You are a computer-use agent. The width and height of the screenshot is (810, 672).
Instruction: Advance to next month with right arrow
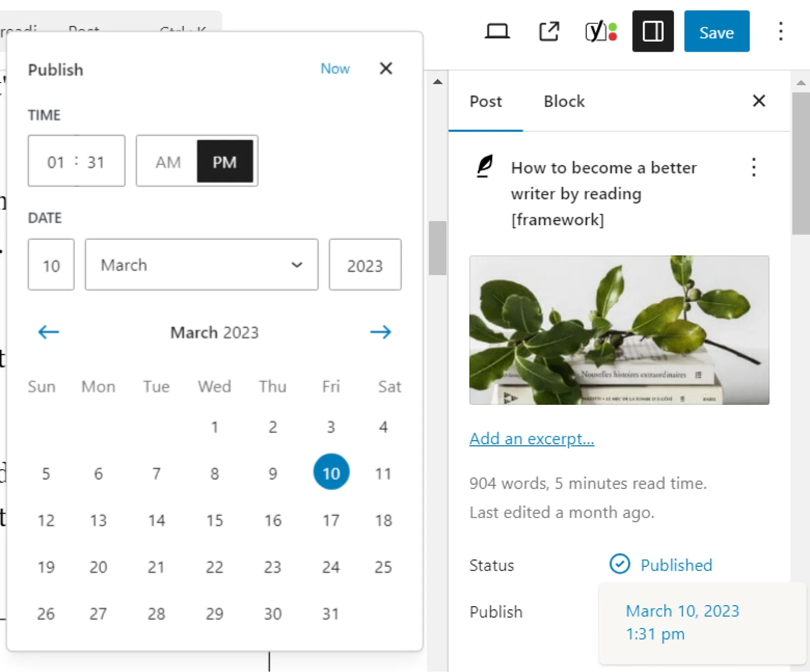coord(381,332)
